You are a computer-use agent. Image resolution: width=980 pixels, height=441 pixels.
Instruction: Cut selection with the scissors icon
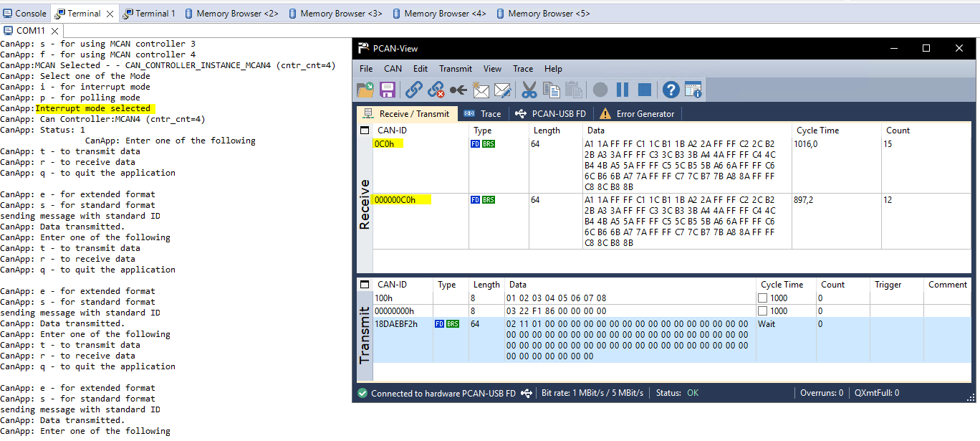529,90
